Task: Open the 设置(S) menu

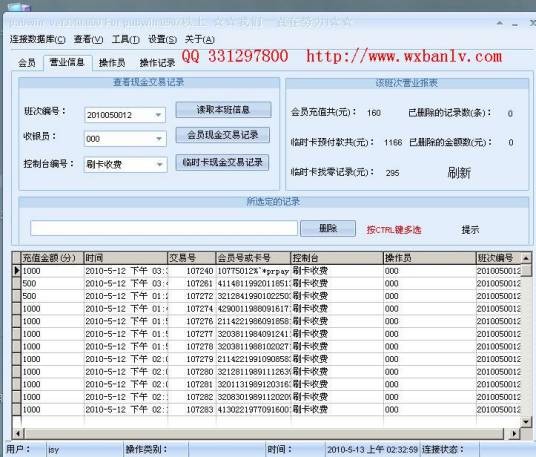Action: (x=162, y=39)
